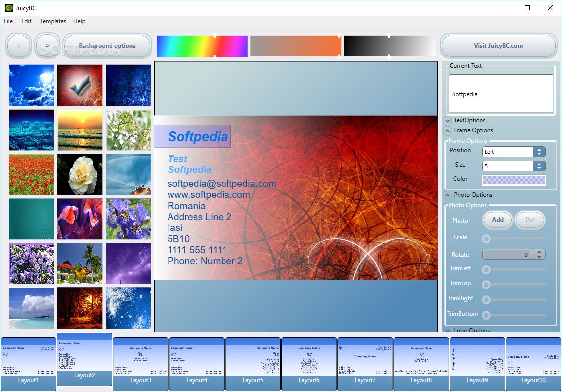Select the small violet flowers background

(x=32, y=264)
